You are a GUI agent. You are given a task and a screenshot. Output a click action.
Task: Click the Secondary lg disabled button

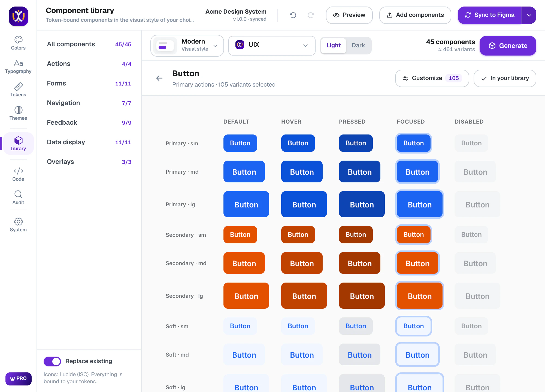click(477, 296)
